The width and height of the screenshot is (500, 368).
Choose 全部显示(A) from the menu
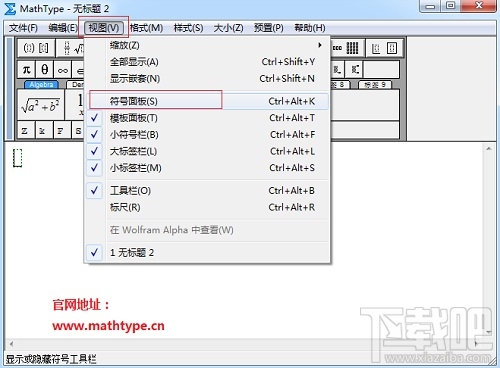pos(207,62)
